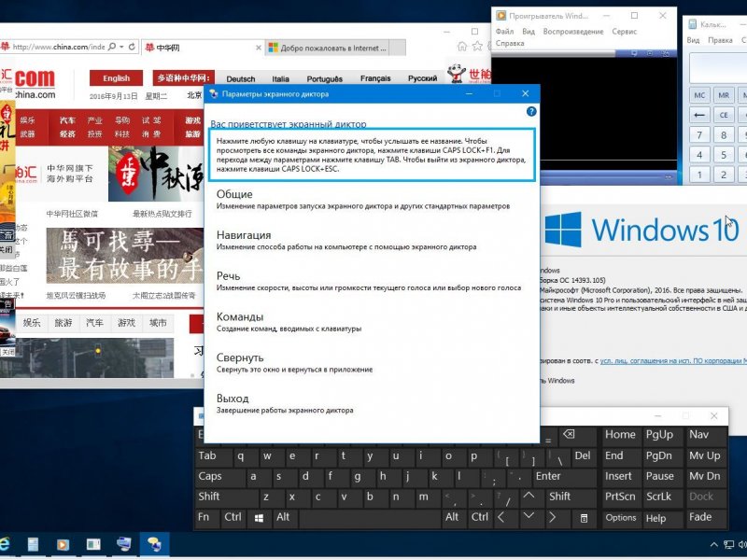
Task: Open the Воспроизведение menu in Media Player
Action: 573,32
